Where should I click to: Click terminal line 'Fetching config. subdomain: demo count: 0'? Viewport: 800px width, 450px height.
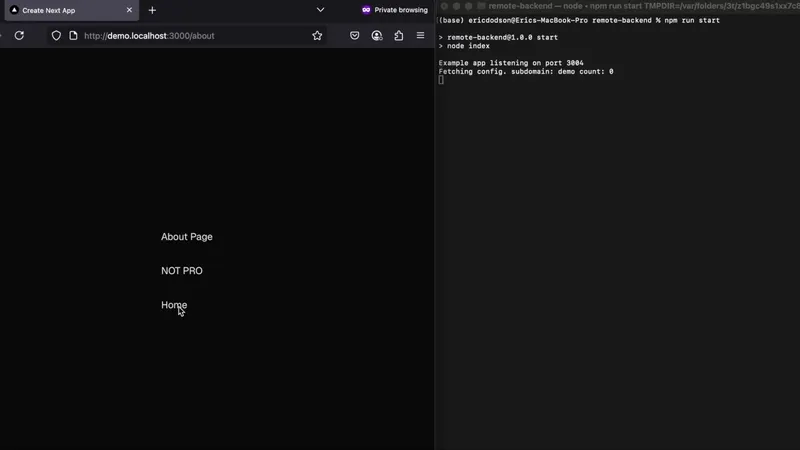pos(526,71)
